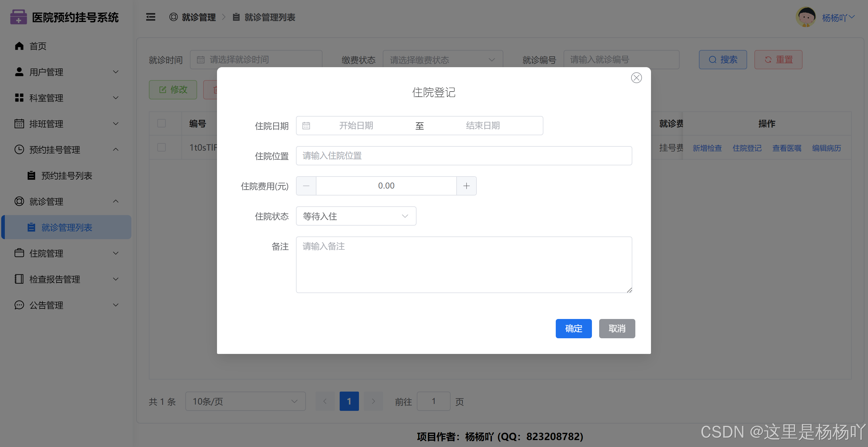Click the refresh icon in 重置 button
Image resolution: width=868 pixels, height=447 pixels.
tap(768, 60)
